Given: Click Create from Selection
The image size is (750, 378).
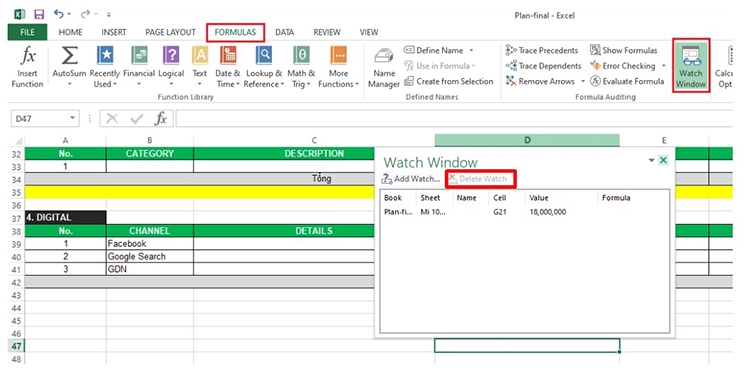Looking at the screenshot, I should click(x=449, y=81).
